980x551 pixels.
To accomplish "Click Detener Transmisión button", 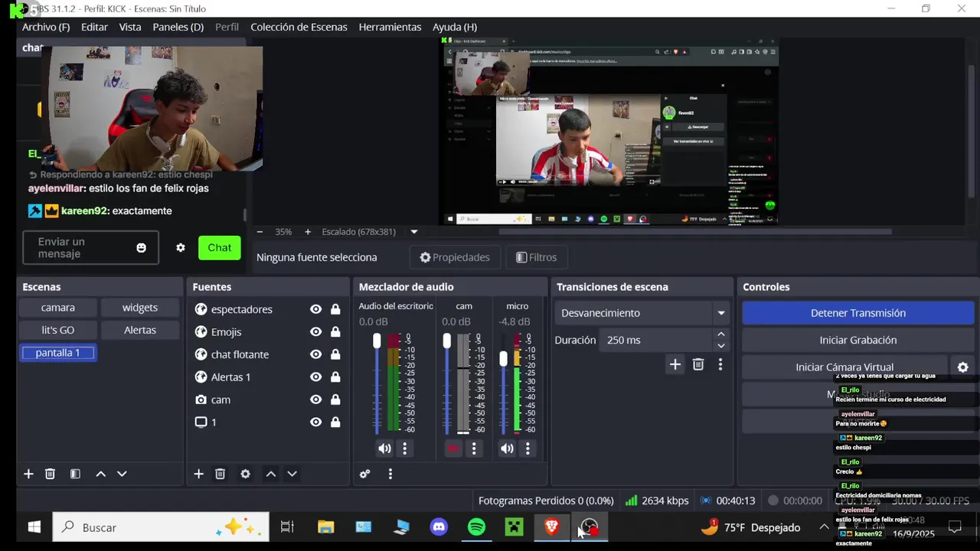I will 858,313.
